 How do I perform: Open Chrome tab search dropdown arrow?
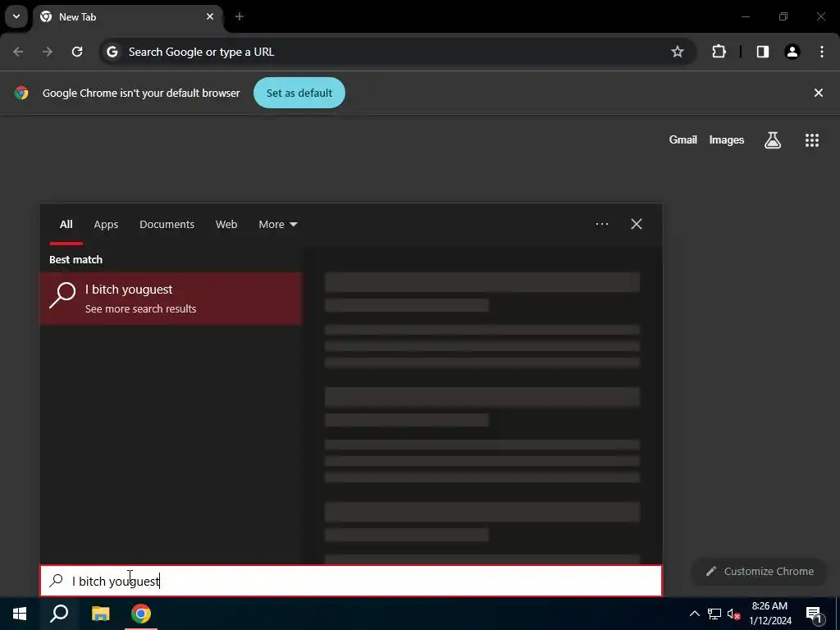click(x=16, y=16)
